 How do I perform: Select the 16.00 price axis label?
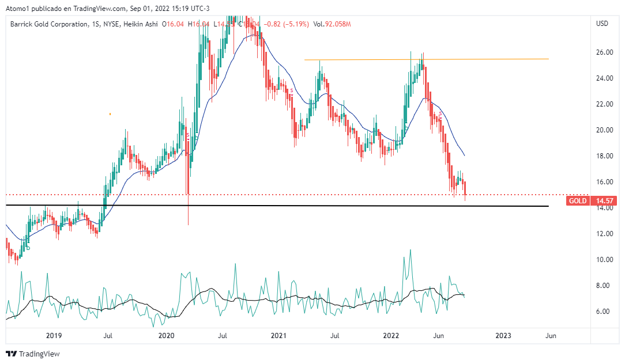tap(604, 181)
